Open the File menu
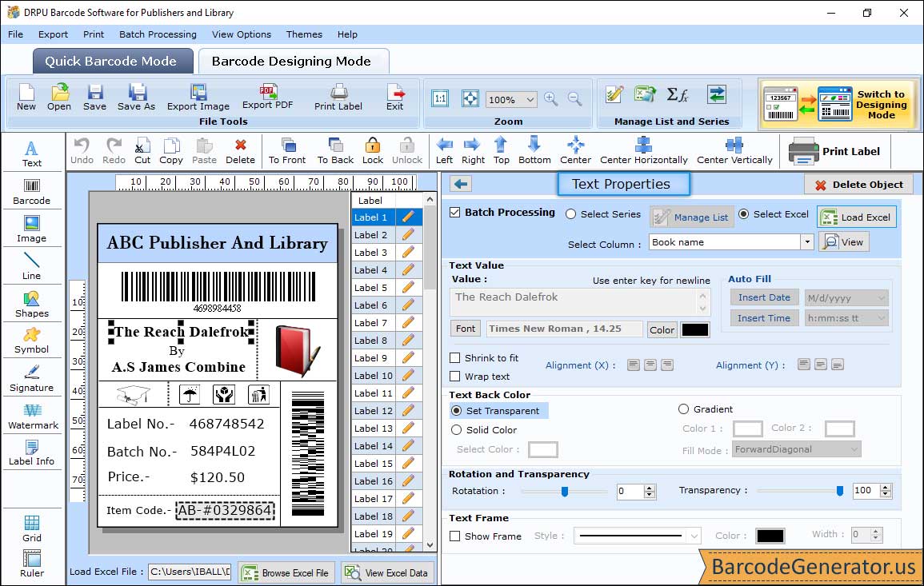Image resolution: width=924 pixels, height=586 pixels. click(15, 34)
